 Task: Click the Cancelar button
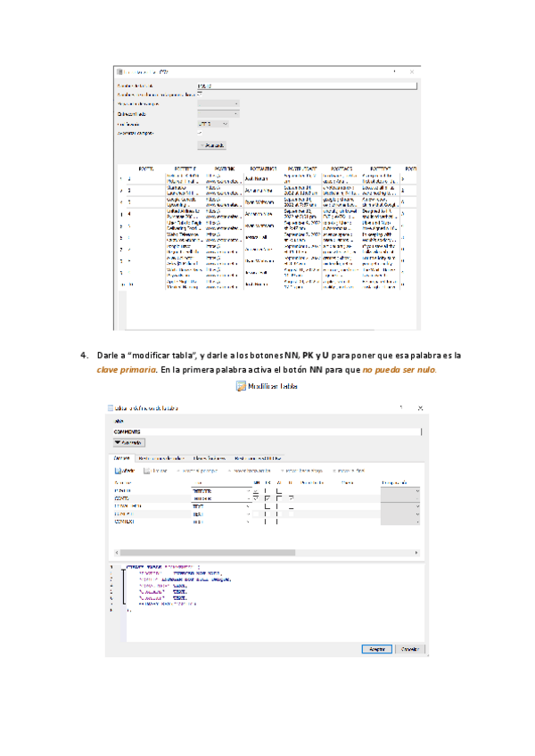point(408,648)
